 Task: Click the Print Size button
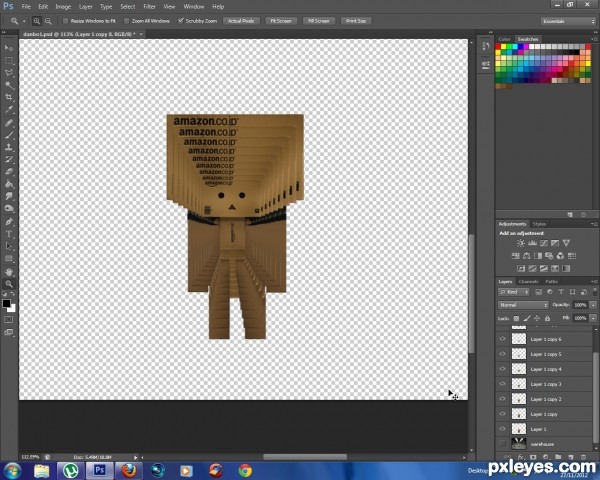pos(356,21)
